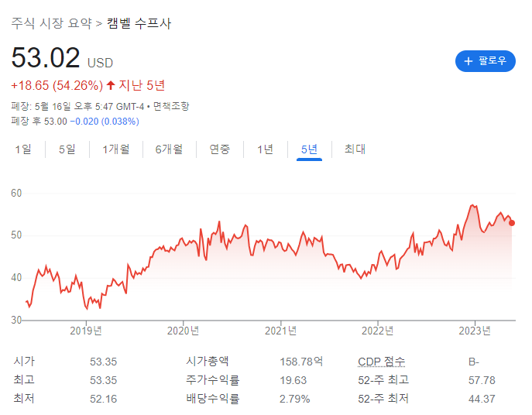Click the 52-주 최저 value 44.37
The width and height of the screenshot is (532, 415).
tap(482, 399)
